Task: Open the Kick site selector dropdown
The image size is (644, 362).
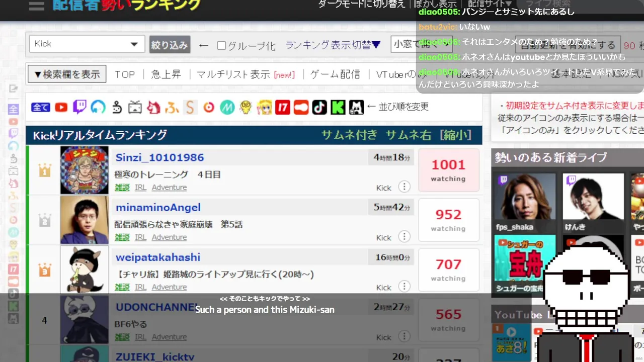Action: [x=87, y=44]
